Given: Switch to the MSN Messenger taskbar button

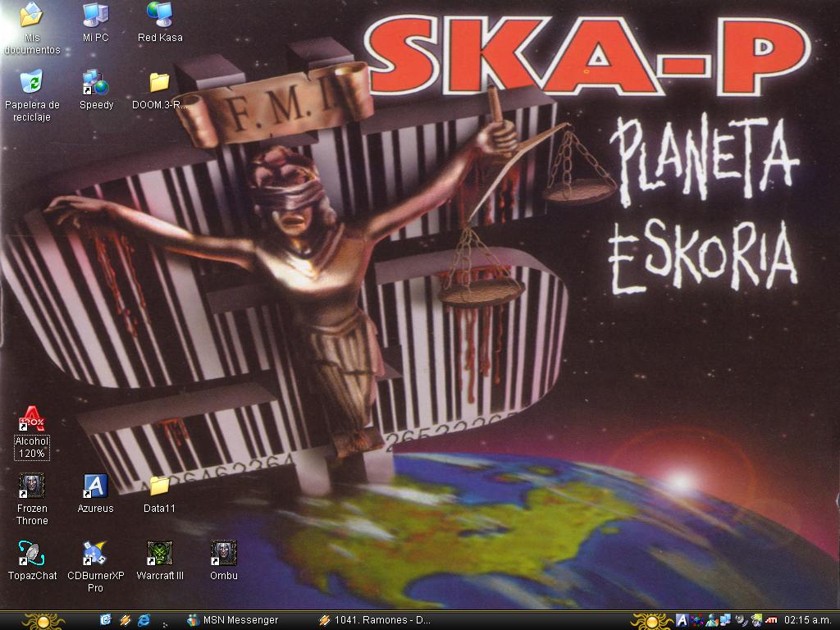Looking at the screenshot, I should click(x=232, y=620).
